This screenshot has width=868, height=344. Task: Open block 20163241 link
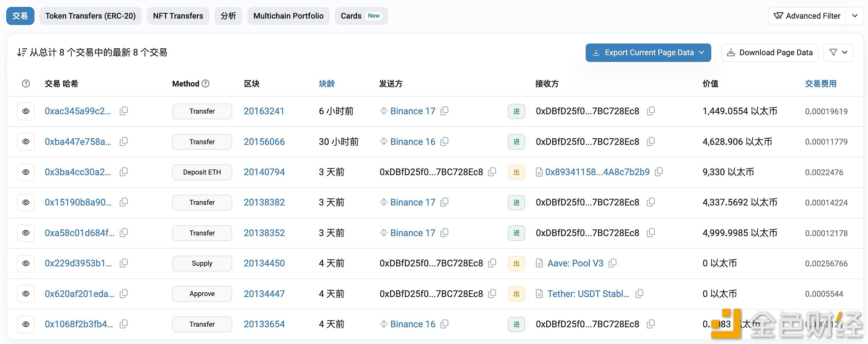point(264,111)
